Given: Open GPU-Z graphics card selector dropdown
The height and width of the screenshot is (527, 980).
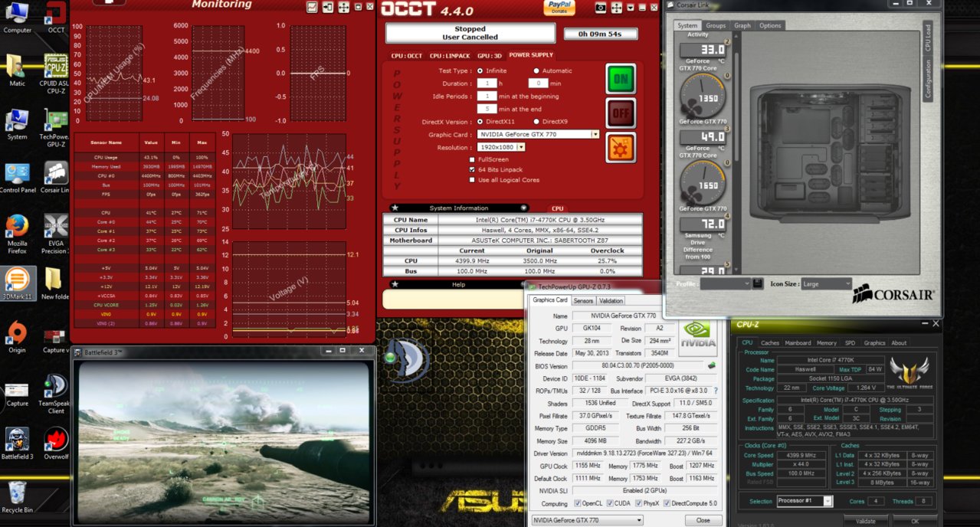Looking at the screenshot, I should tap(588, 520).
